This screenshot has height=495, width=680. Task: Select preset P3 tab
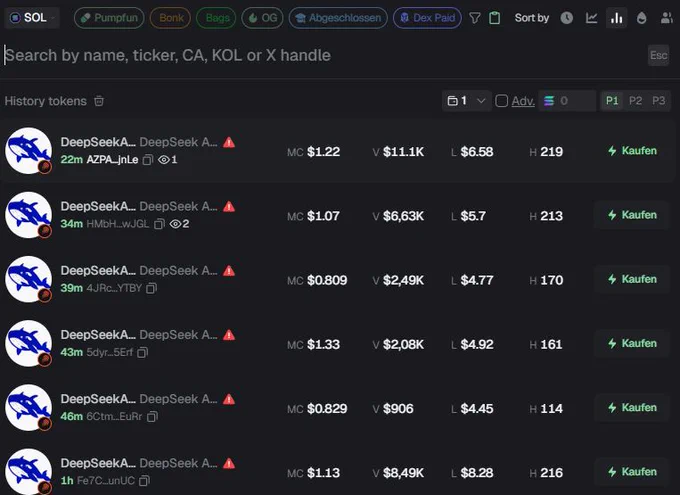[x=658, y=101]
